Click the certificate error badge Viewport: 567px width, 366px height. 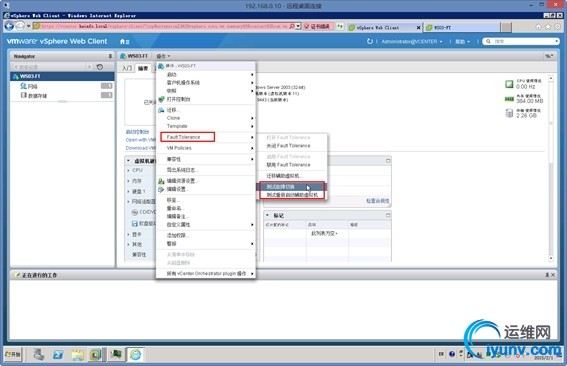point(317,26)
